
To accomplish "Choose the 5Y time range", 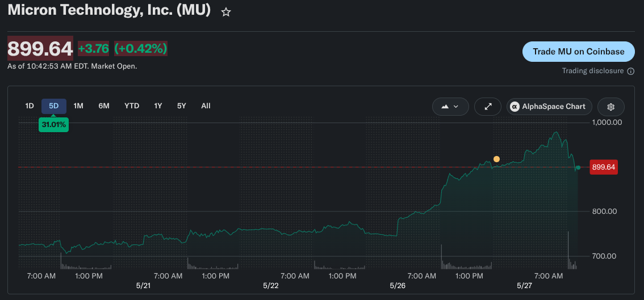I will pos(182,106).
